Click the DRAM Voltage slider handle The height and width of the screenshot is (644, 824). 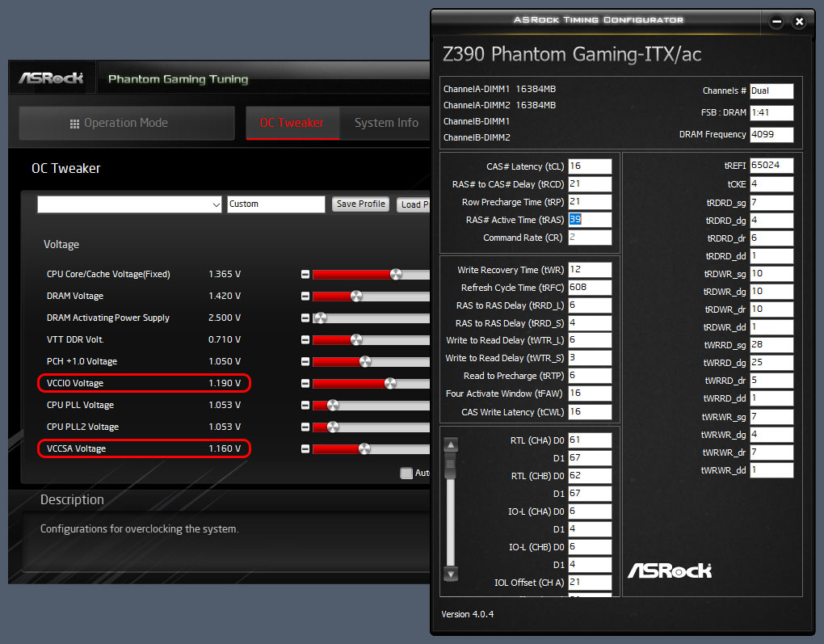click(x=356, y=296)
